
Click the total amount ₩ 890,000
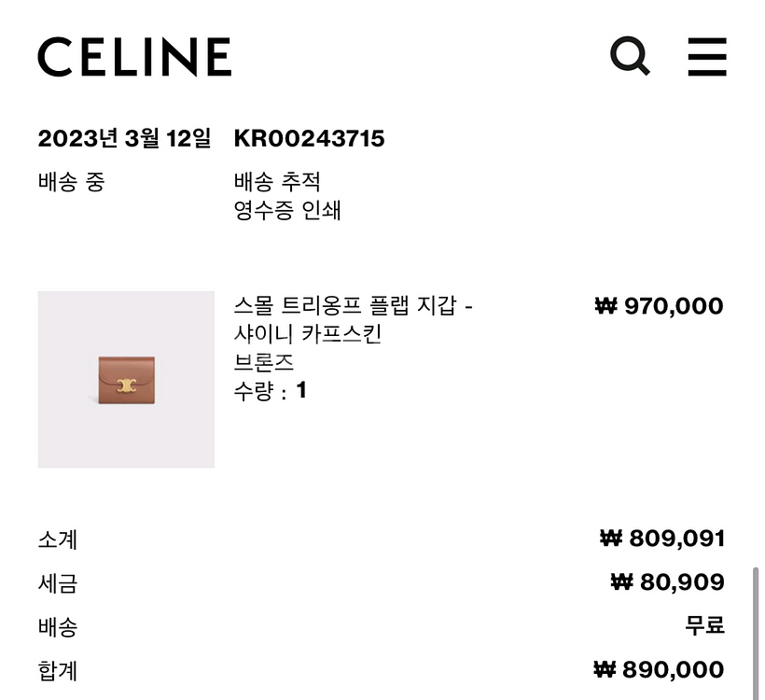tap(659, 670)
